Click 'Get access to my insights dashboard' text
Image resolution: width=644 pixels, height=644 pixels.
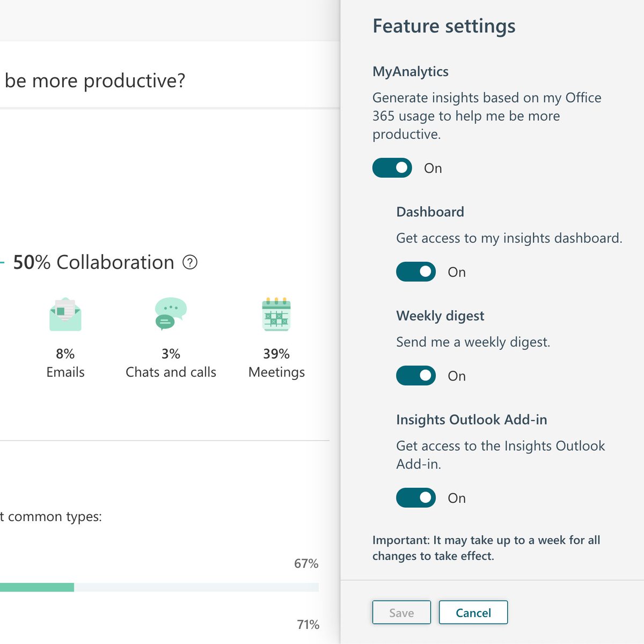pos(509,238)
